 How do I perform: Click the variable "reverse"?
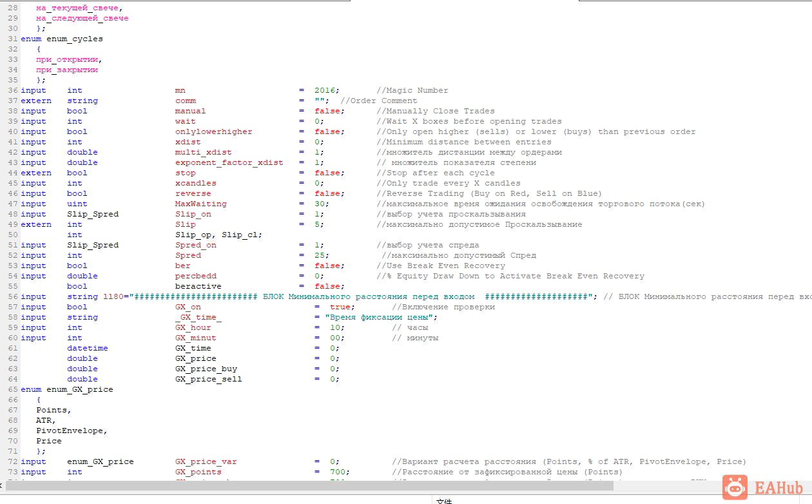point(193,193)
